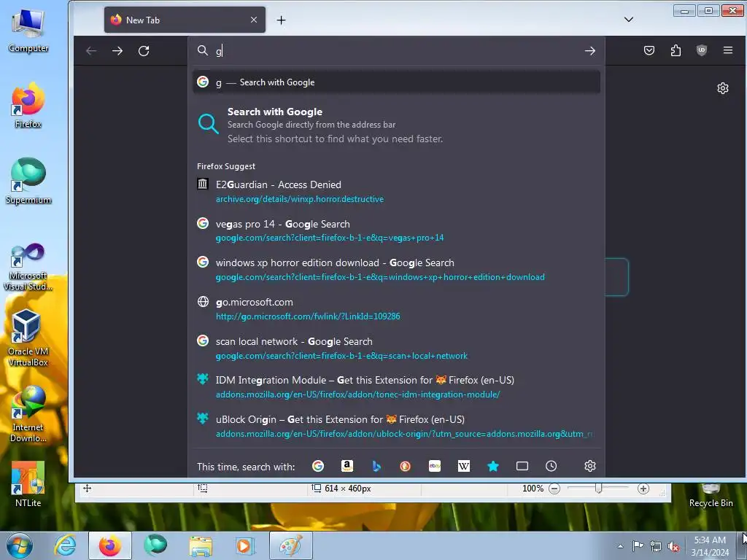747x560 pixels.
Task: Open Action Center flag tray icon
Action: (x=638, y=546)
